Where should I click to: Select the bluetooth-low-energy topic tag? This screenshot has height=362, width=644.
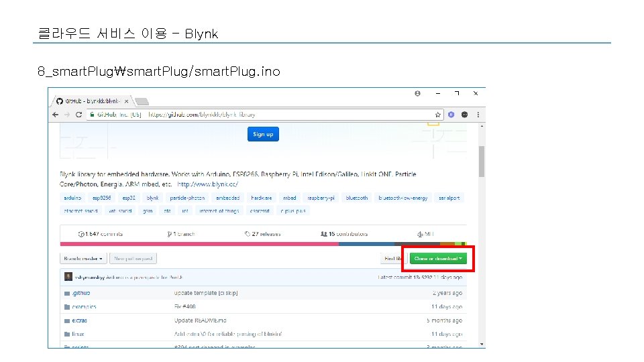[403, 198]
